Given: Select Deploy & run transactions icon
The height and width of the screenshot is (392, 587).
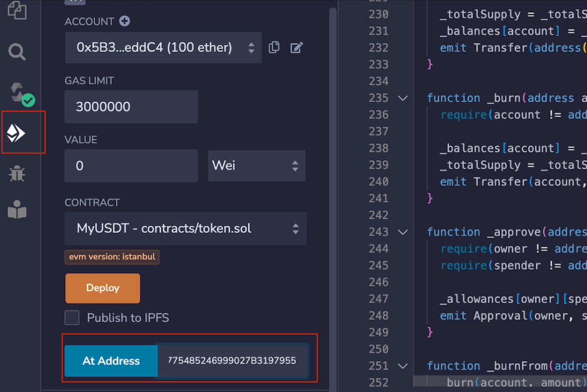Looking at the screenshot, I should [x=17, y=133].
